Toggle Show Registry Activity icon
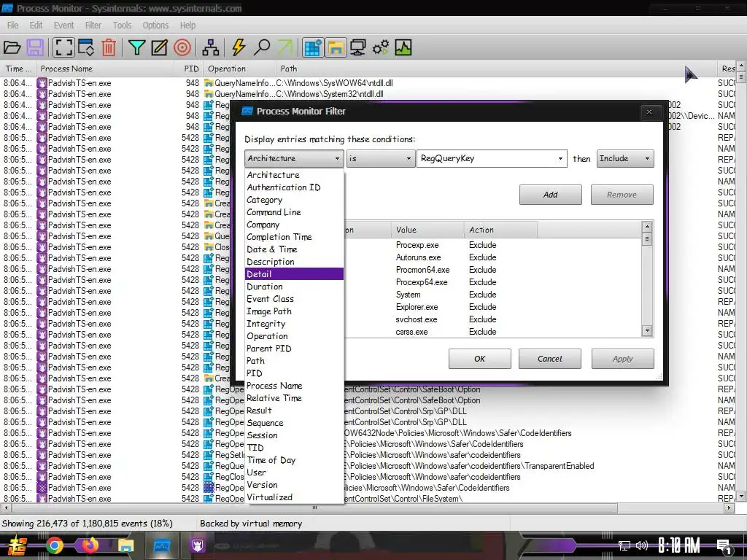Screen dimensions: 747x560 tap(313, 47)
